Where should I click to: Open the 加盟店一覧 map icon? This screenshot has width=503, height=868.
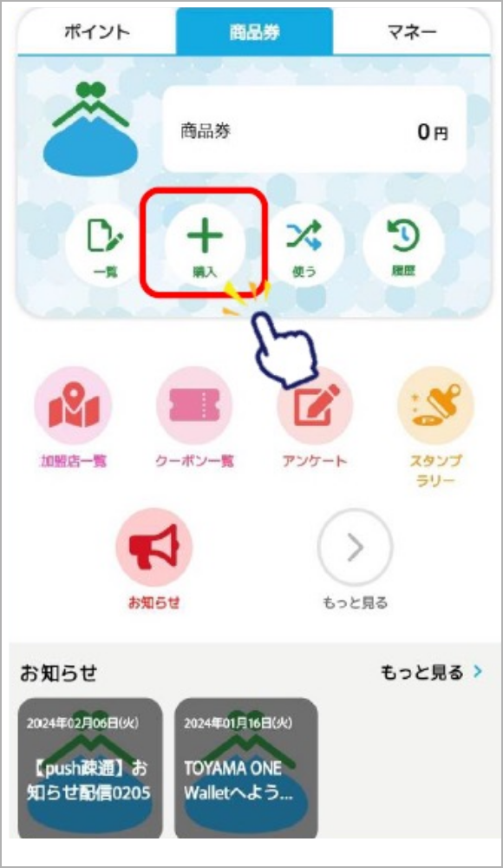pyautogui.click(x=73, y=405)
